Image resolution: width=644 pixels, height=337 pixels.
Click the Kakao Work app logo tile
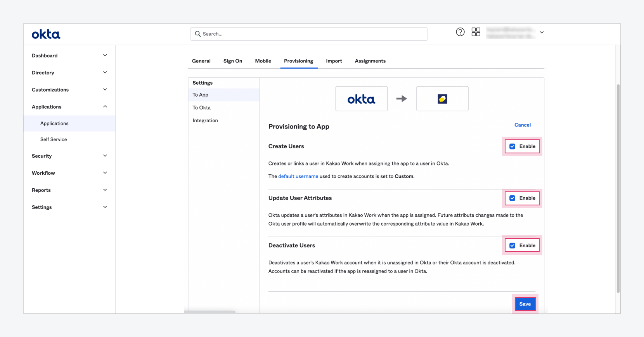pos(442,99)
